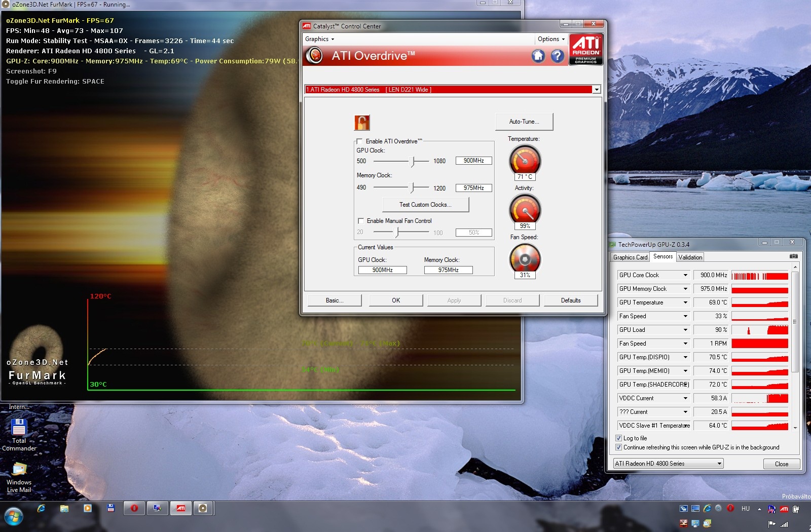Viewport: 811px width, 532px height.
Task: Enable ATI Overdrive checkbox
Action: (359, 141)
